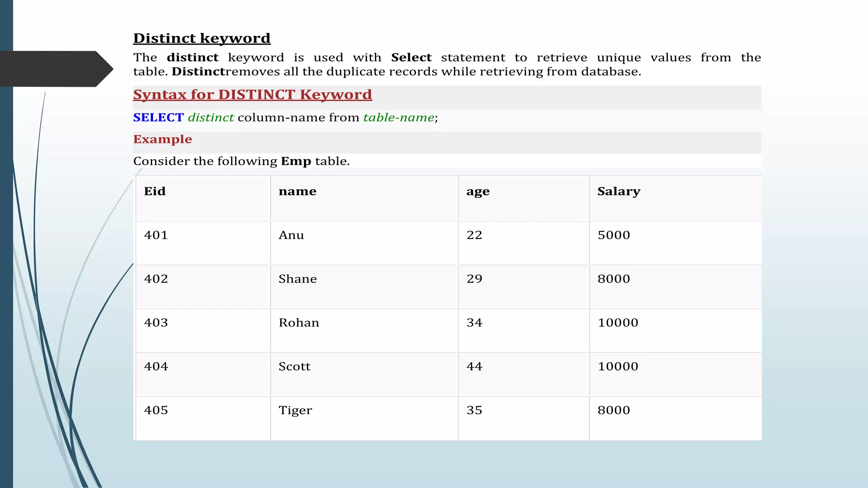Click the age cell '29'
868x488 pixels.
coord(524,287)
